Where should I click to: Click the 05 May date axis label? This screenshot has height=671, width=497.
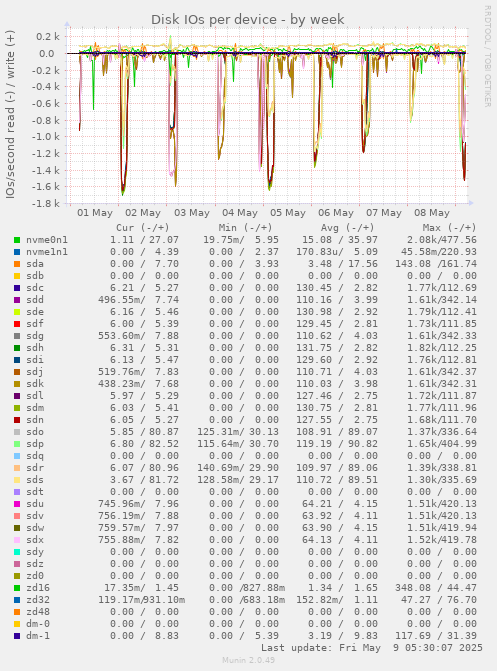(x=288, y=213)
